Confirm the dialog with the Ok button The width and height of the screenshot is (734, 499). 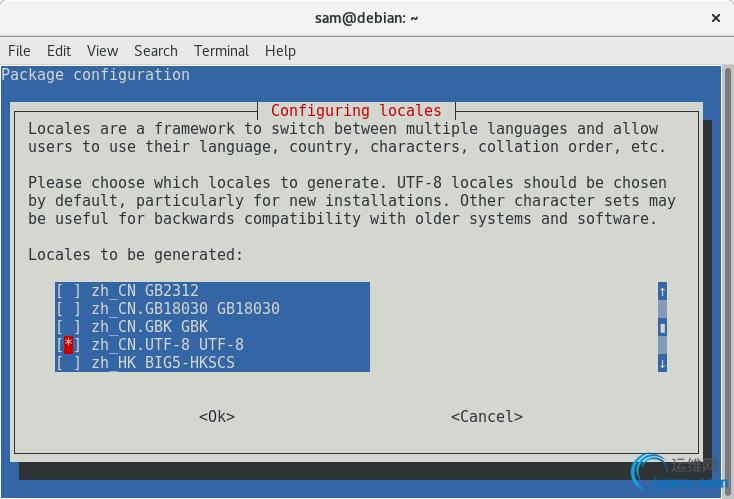217,416
